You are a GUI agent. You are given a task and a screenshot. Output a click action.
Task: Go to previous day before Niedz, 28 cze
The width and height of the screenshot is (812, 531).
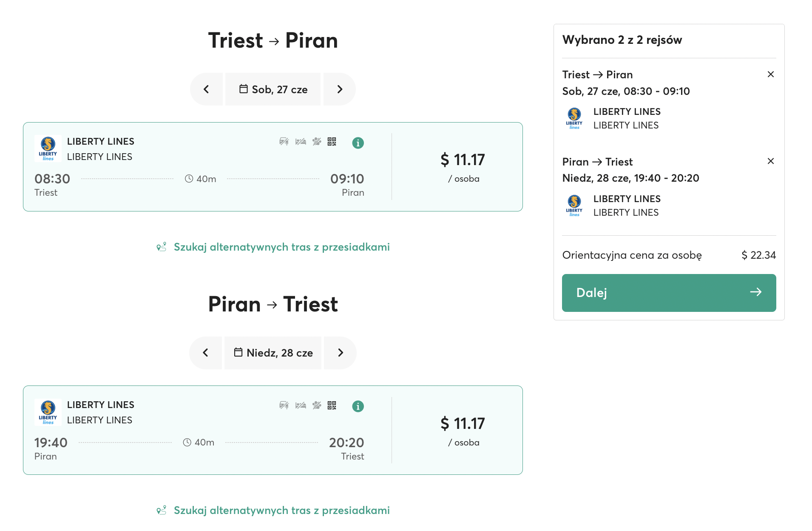(x=206, y=353)
